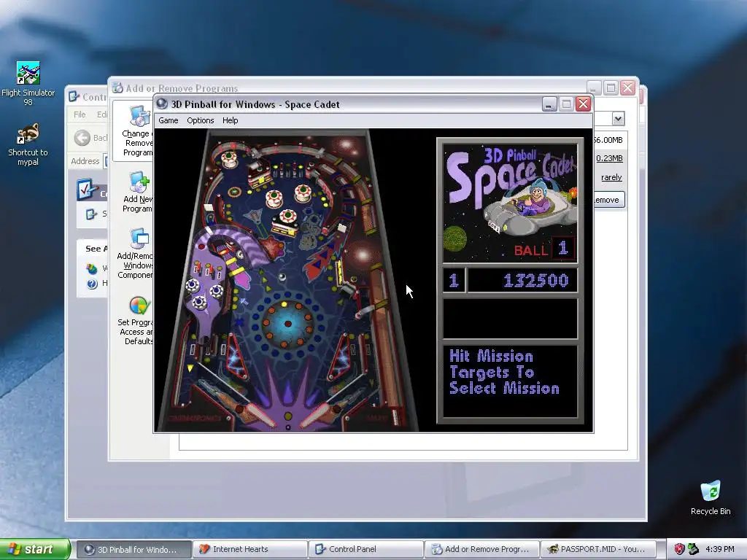This screenshot has width=747, height=560.
Task: Click the 'rarely' link in Add or Remove Programs
Action: [x=611, y=177]
